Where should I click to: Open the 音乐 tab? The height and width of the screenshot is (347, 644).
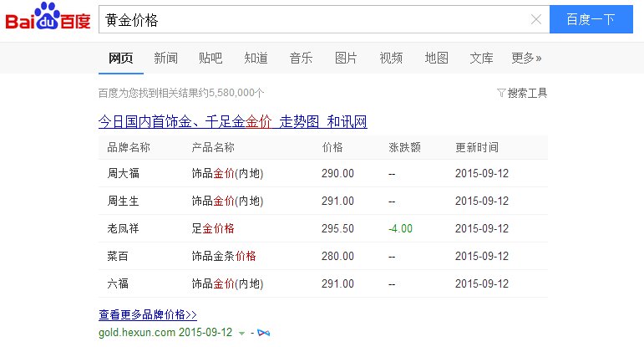tap(301, 58)
